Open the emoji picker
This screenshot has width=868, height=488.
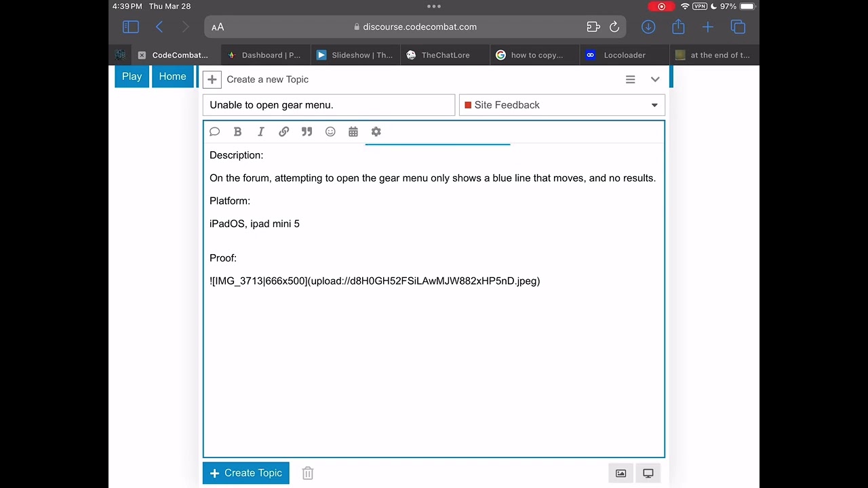point(330,132)
